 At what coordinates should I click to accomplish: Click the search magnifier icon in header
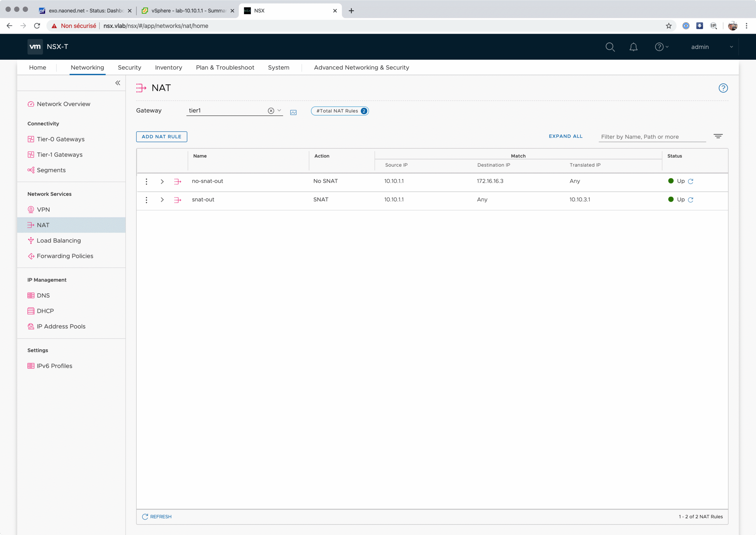tap(610, 47)
